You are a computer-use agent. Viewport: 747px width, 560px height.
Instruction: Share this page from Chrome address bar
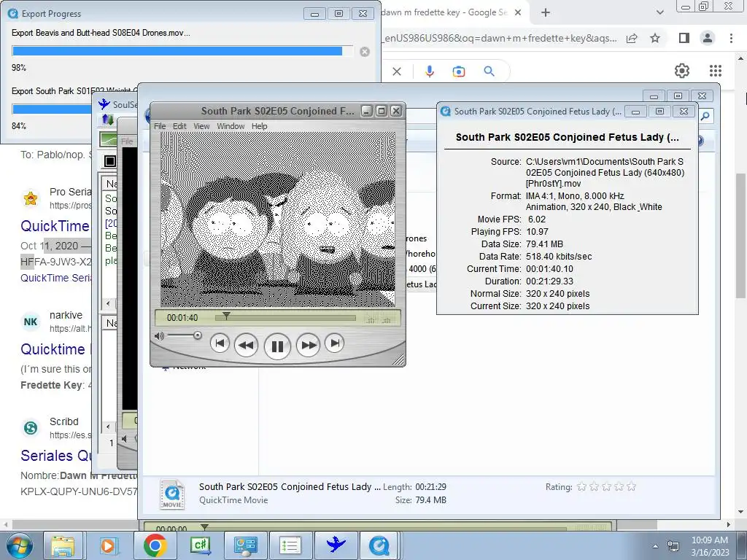coord(632,38)
